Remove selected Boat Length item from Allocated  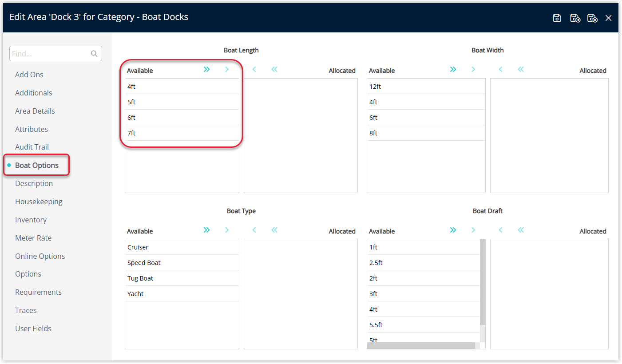pyautogui.click(x=254, y=69)
